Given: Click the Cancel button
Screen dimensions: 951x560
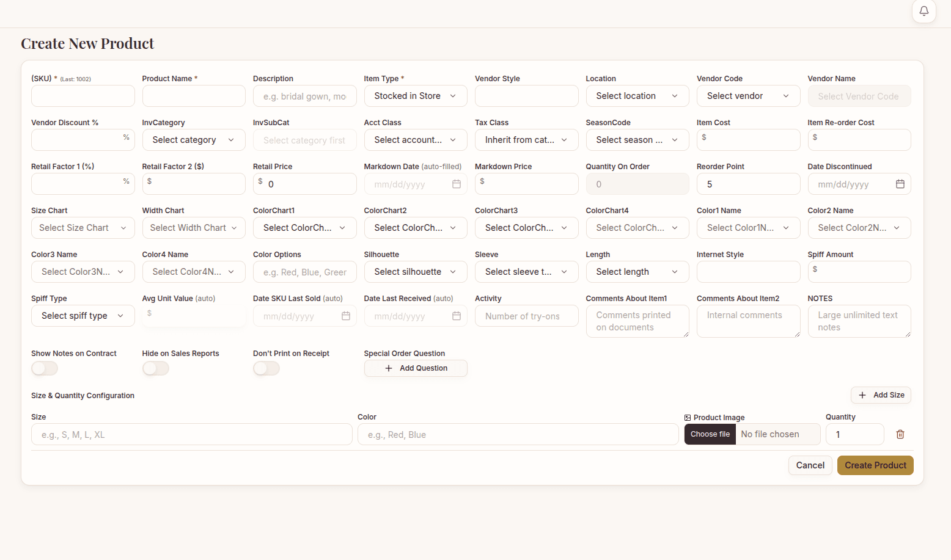Looking at the screenshot, I should click(810, 465).
